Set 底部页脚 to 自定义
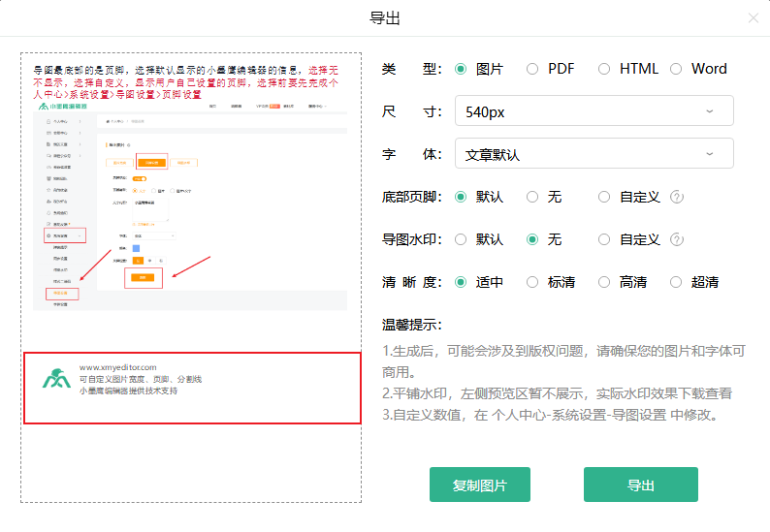Viewport: 770px width, 532px height. point(604,198)
